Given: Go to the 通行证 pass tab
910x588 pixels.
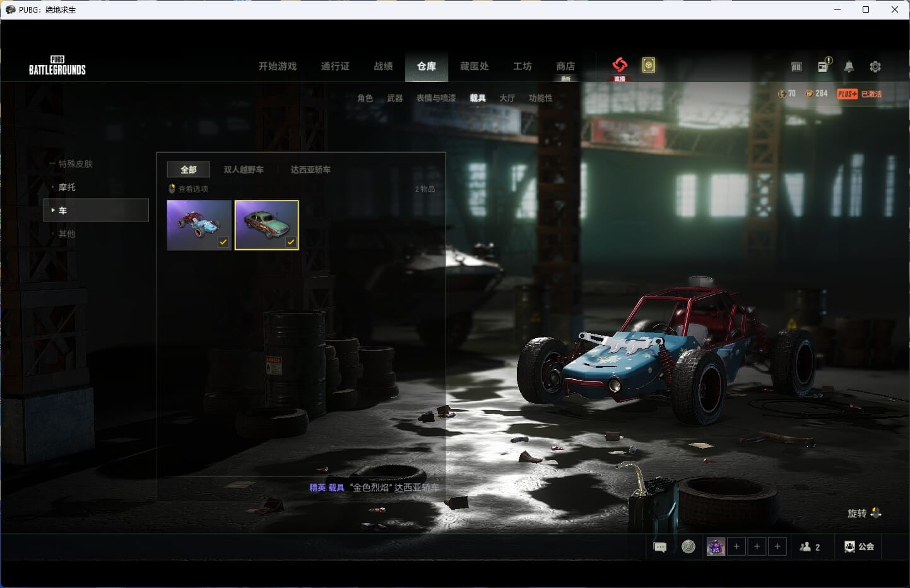Looking at the screenshot, I should tap(335, 66).
